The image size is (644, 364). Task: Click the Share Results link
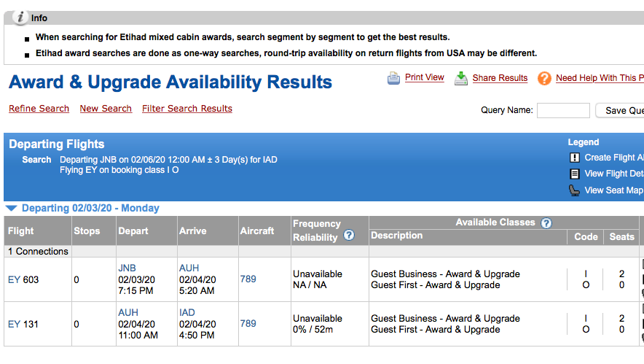[500, 78]
